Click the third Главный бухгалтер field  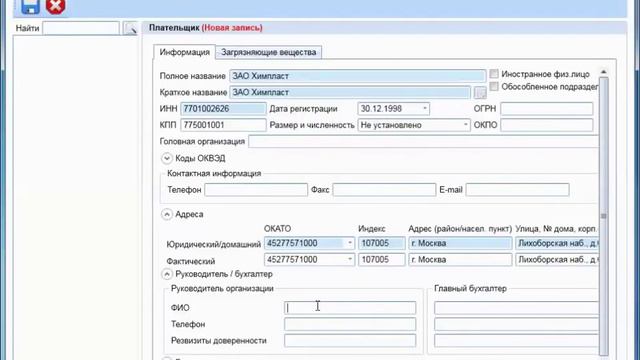pyautogui.click(x=516, y=340)
